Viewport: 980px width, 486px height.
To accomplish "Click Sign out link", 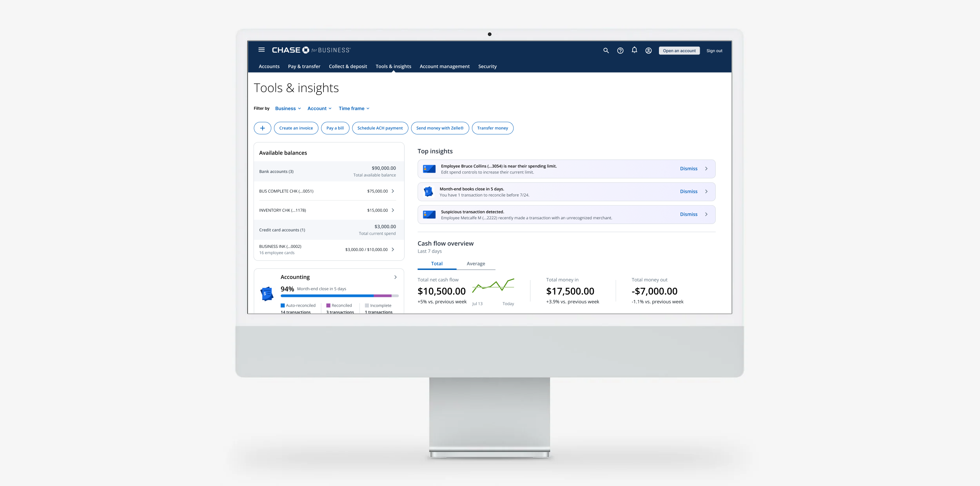I will click(714, 51).
